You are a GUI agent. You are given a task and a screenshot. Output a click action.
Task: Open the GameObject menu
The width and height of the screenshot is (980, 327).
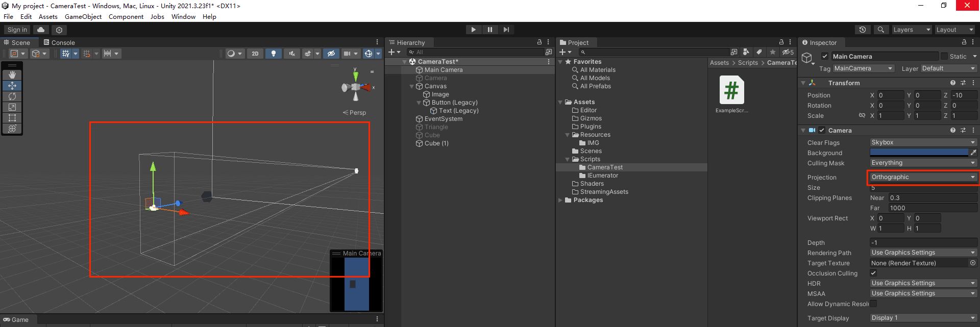[83, 16]
